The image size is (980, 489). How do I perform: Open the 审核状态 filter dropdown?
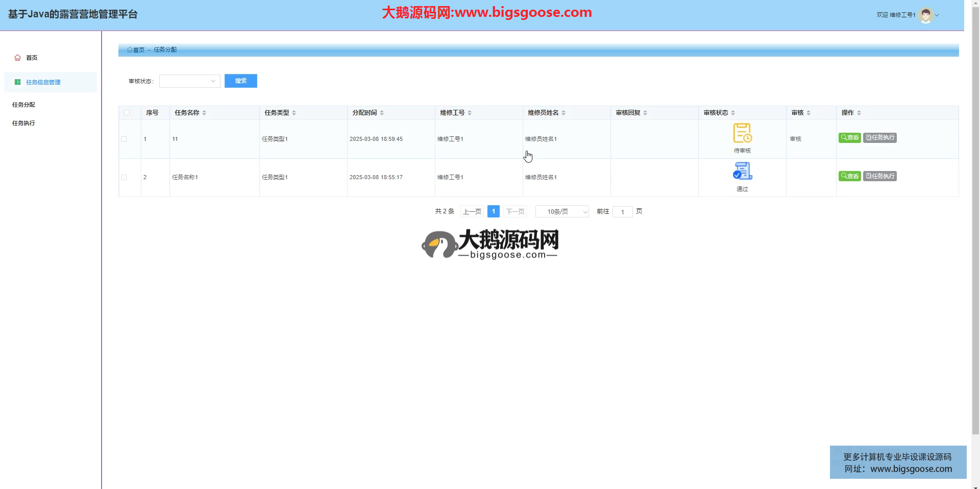coord(189,81)
